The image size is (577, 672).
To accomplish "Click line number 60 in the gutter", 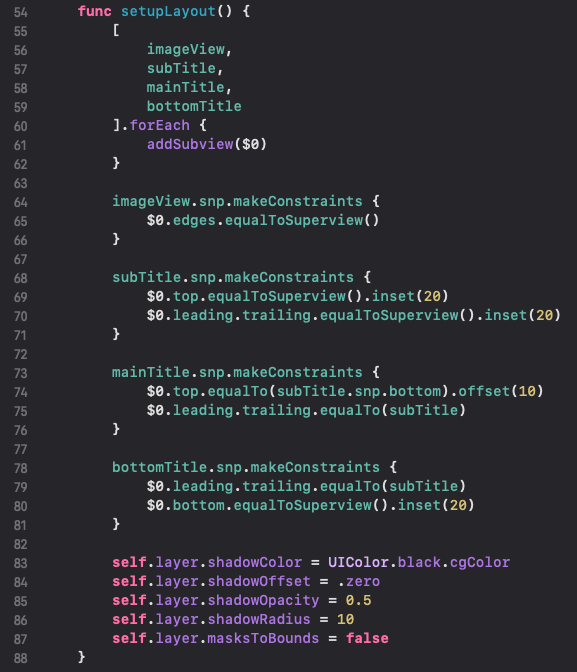I will (21, 126).
